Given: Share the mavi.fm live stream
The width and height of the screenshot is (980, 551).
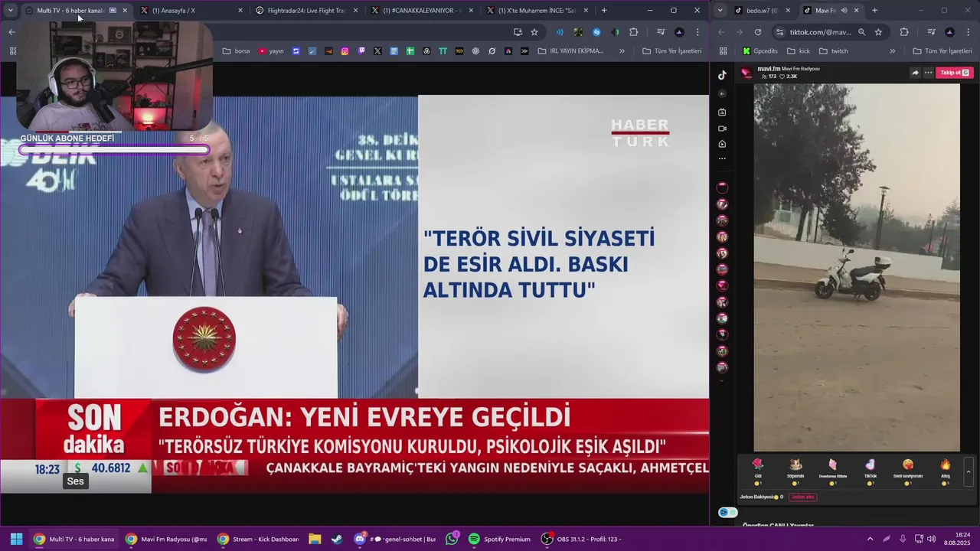Looking at the screenshot, I should [915, 73].
